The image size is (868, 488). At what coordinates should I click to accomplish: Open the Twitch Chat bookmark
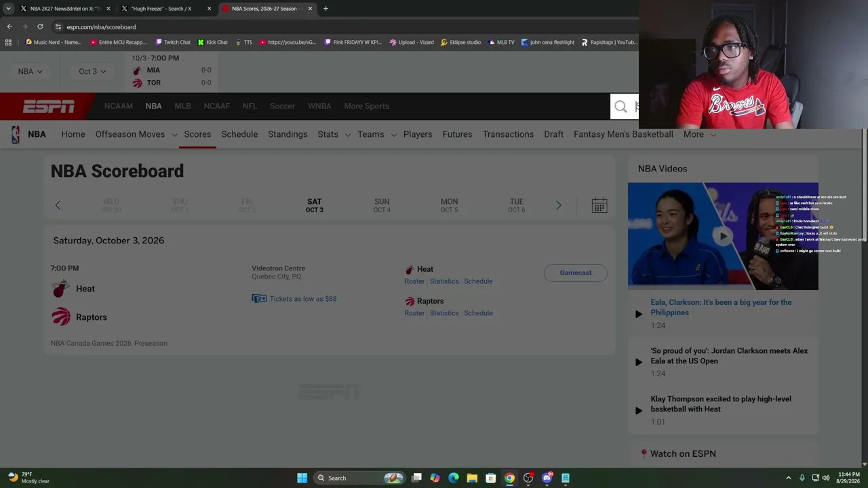(x=173, y=42)
